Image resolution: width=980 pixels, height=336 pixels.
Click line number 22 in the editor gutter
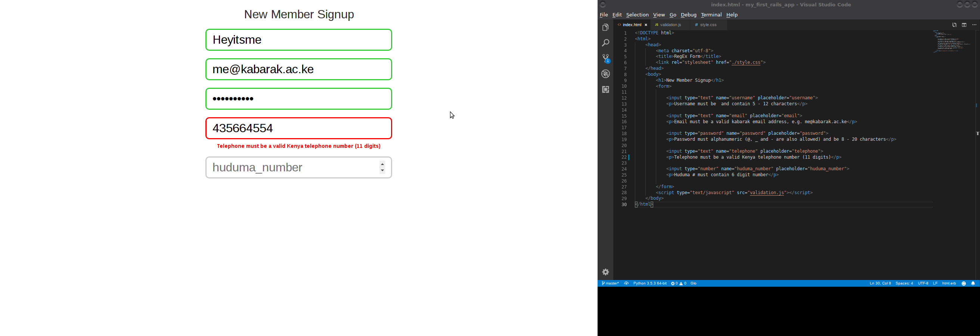(624, 157)
